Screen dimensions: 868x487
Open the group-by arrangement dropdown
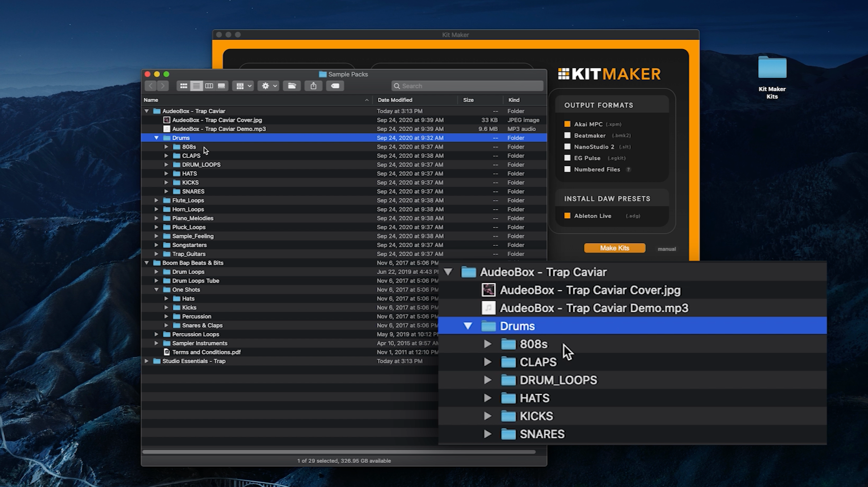(243, 86)
